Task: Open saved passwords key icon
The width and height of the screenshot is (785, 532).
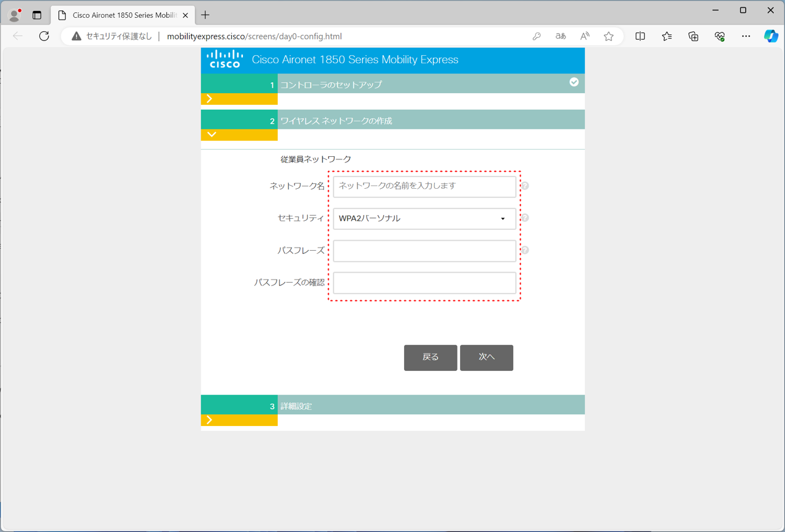Action: click(537, 36)
